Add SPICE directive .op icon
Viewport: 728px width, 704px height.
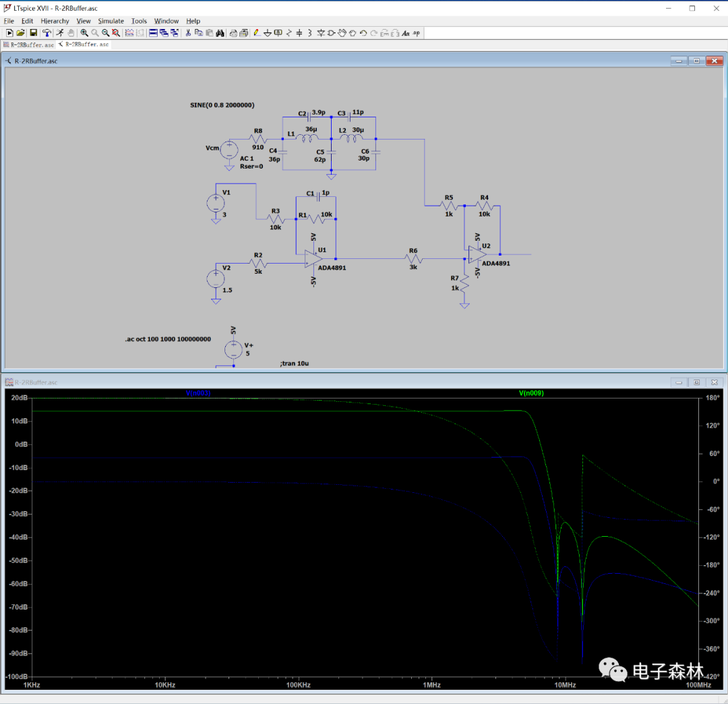(417, 33)
